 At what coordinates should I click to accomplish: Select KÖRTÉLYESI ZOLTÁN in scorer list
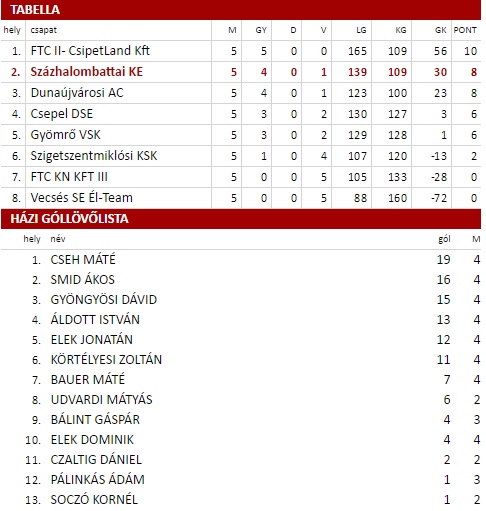(x=106, y=360)
